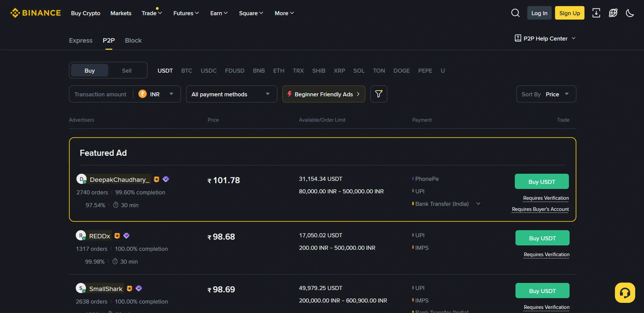644x313 pixels.
Task: Click Requires Verification under REDDx ad
Action: (546, 254)
